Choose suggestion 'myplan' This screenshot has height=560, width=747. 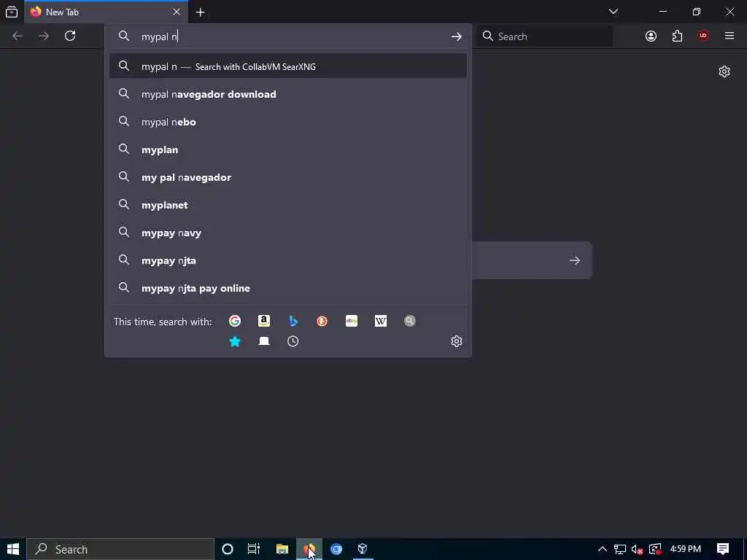(287, 149)
